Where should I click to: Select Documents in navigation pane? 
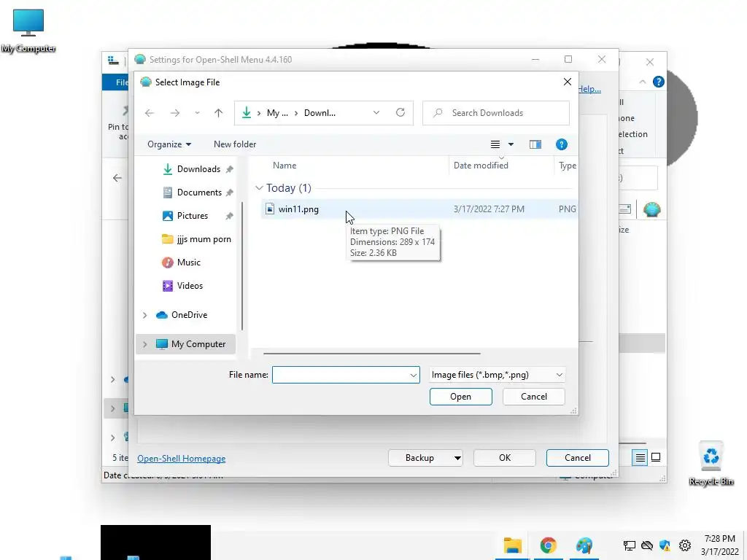pos(199,192)
